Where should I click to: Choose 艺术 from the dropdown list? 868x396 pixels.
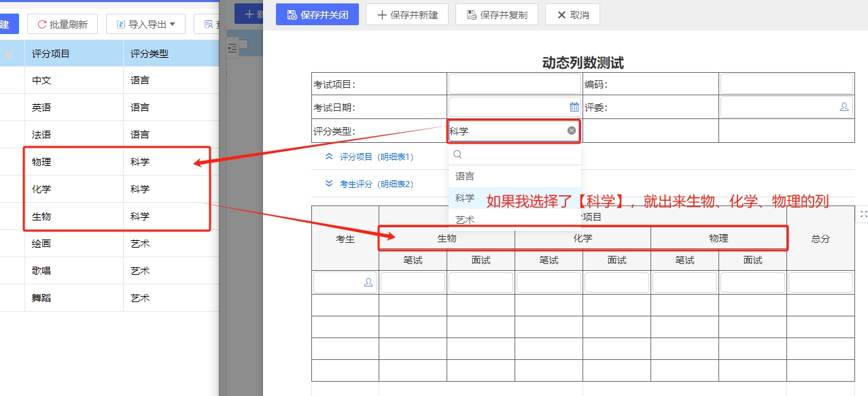click(466, 220)
